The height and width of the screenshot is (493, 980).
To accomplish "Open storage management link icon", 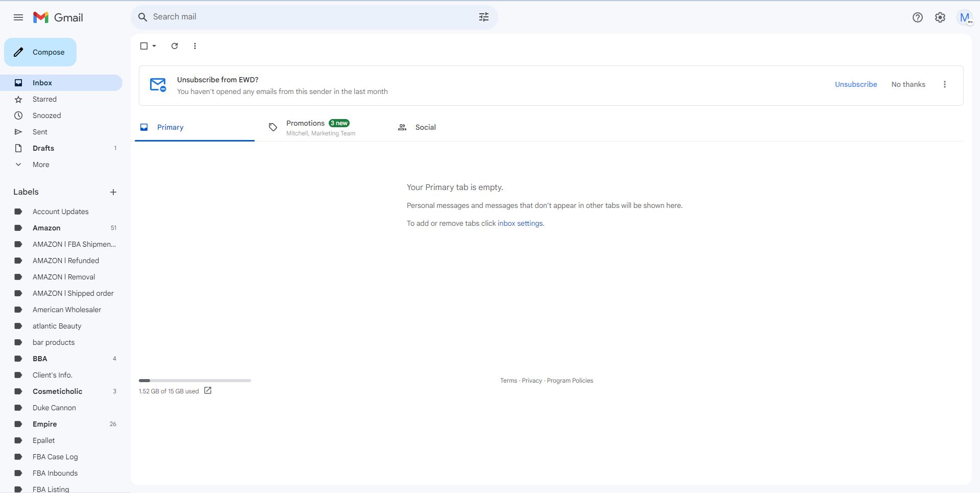I will 208,391.
